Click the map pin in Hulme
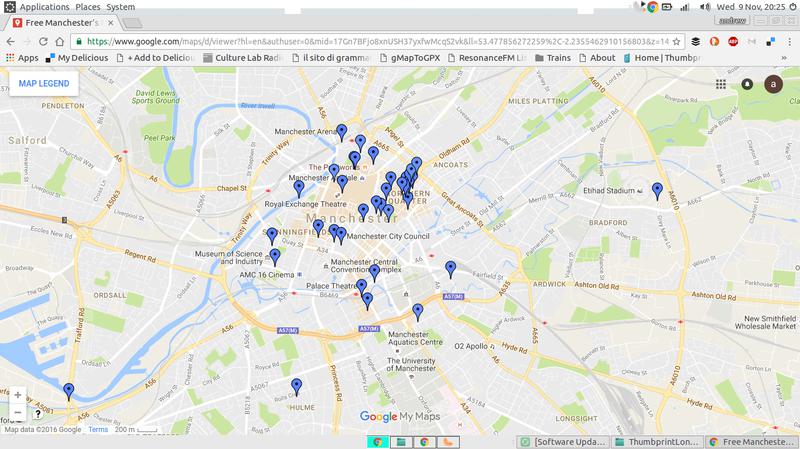Image resolution: width=800 pixels, height=449 pixels. click(x=296, y=387)
